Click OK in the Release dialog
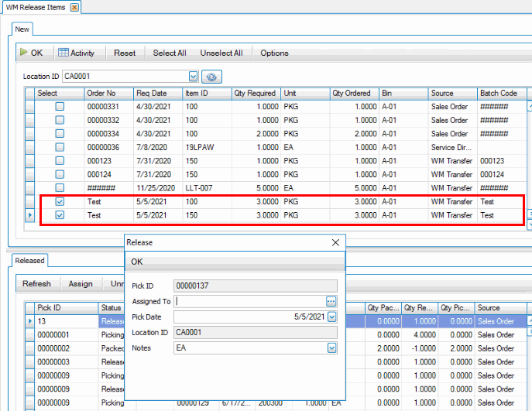The height and width of the screenshot is (411, 532). point(137,262)
